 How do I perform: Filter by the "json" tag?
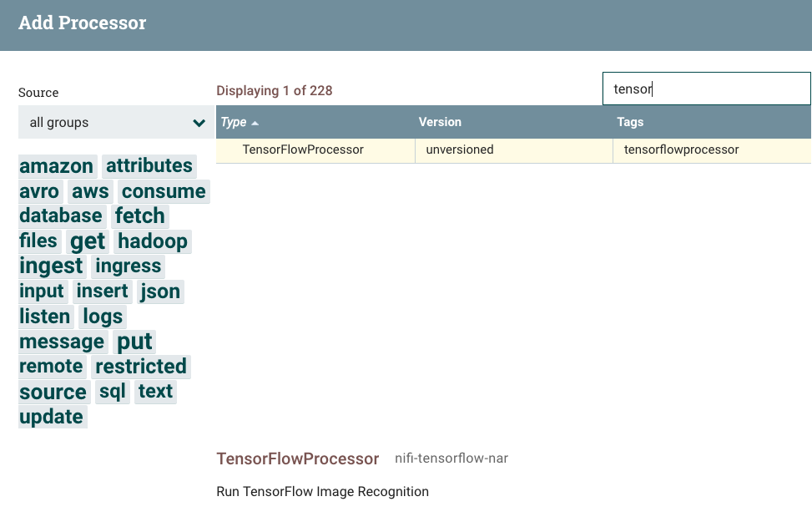[x=160, y=291]
